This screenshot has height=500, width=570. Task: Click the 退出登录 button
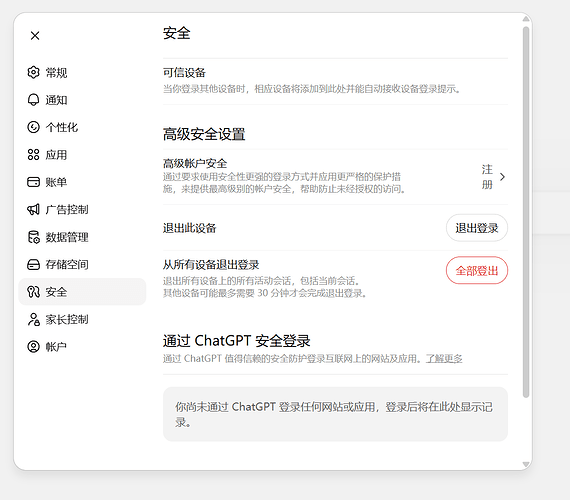477,228
